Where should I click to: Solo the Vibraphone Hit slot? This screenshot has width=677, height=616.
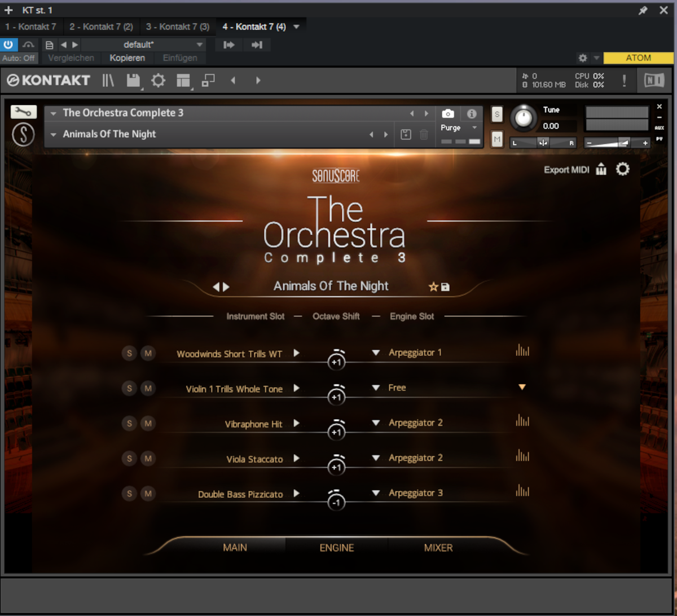tap(129, 424)
